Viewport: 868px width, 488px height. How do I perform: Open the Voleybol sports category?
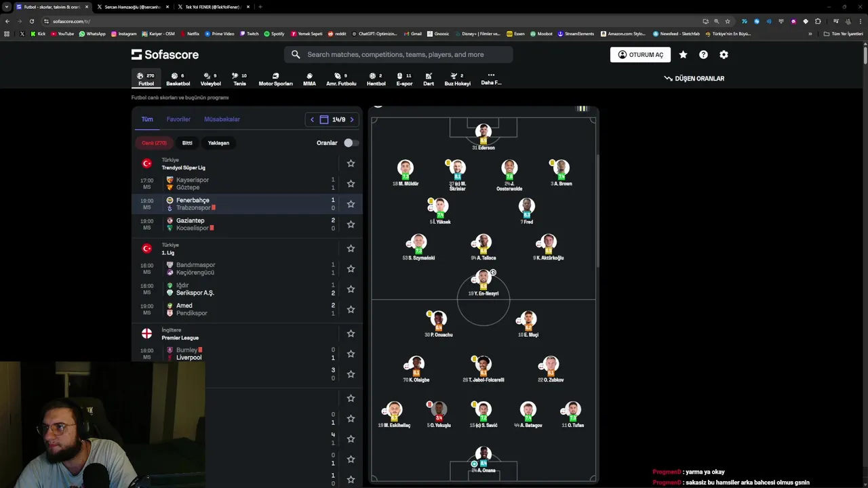[x=210, y=79]
